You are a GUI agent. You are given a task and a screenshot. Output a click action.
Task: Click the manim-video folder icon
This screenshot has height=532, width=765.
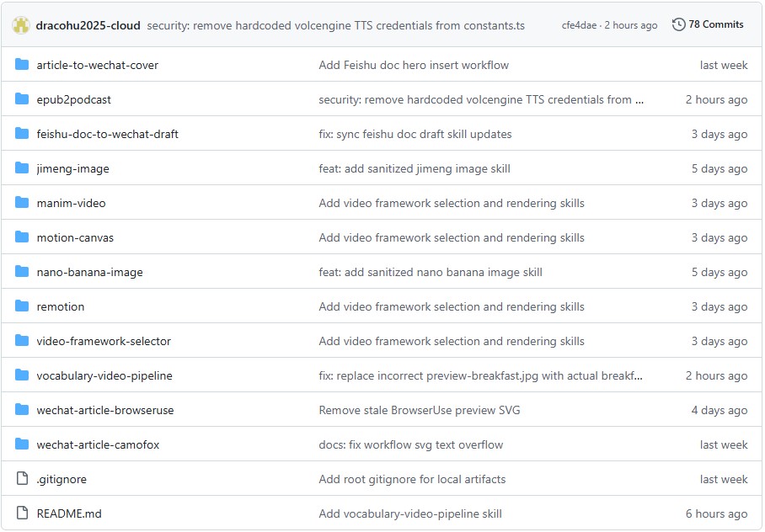click(22, 203)
